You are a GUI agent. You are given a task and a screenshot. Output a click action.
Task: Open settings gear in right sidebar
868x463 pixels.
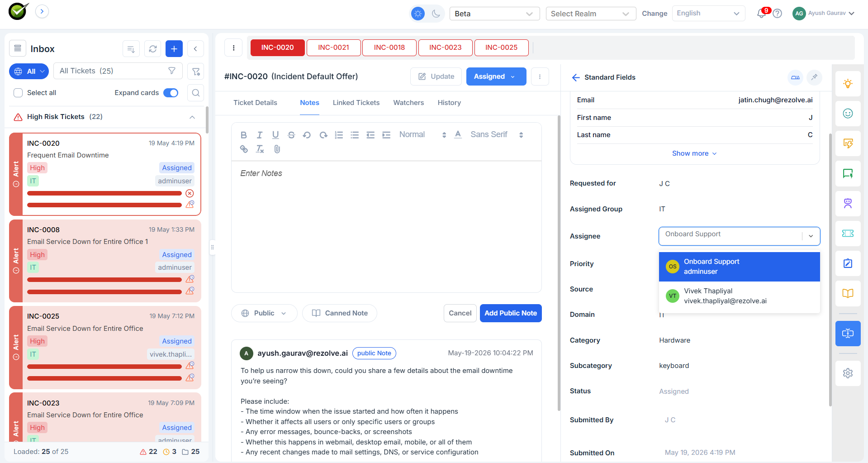tap(848, 373)
